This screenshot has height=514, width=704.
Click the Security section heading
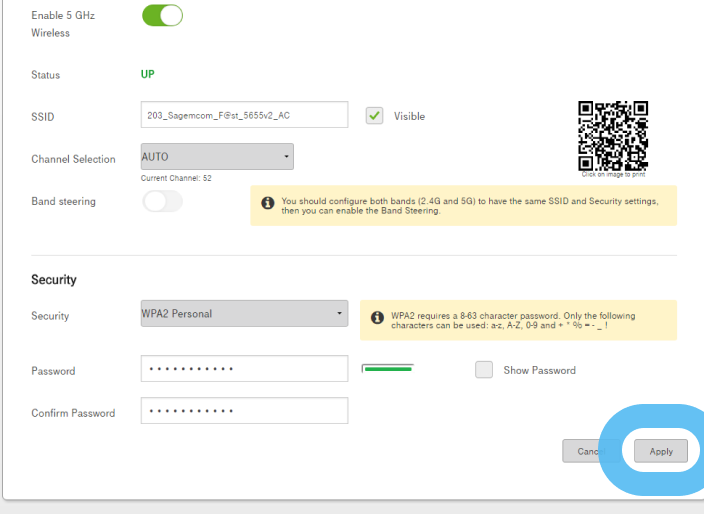(54, 280)
